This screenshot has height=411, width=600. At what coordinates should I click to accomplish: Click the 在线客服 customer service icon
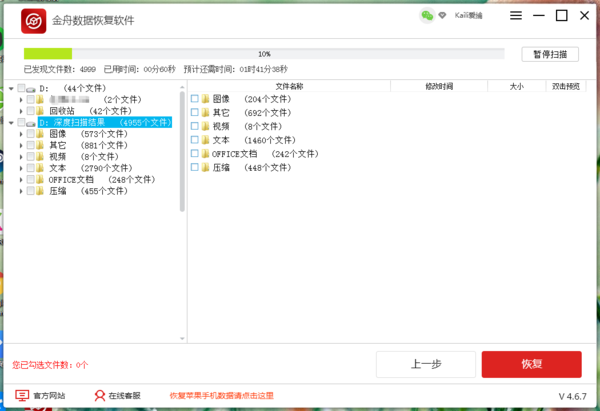[x=98, y=396]
